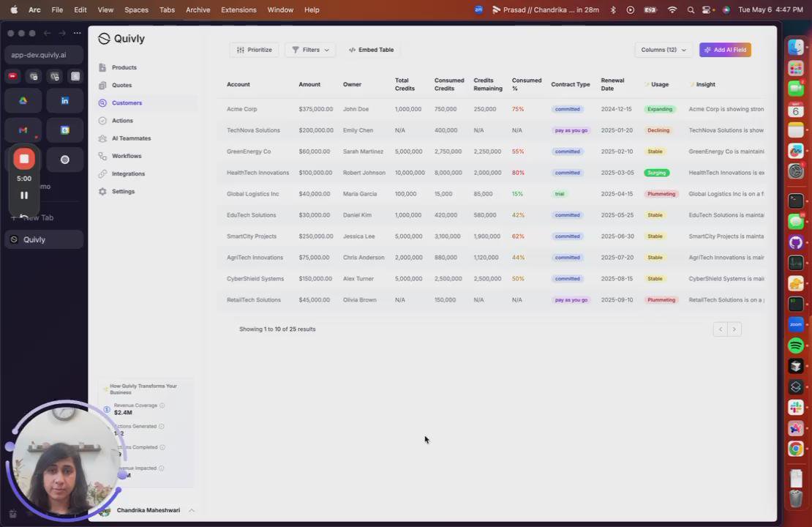812x527 pixels.
Task: Open Zoom from the Dock
Action: pyautogui.click(x=796, y=324)
